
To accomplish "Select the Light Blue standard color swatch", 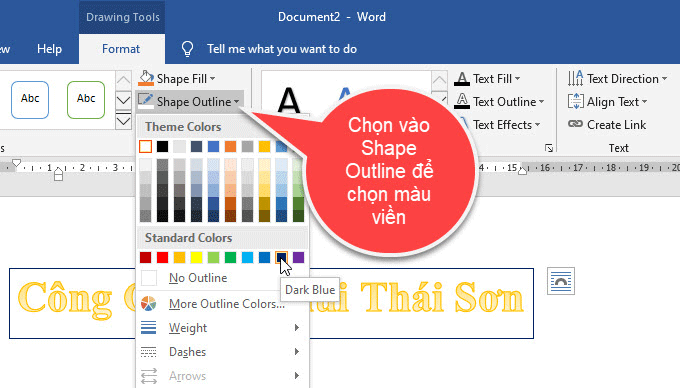I will [x=248, y=258].
